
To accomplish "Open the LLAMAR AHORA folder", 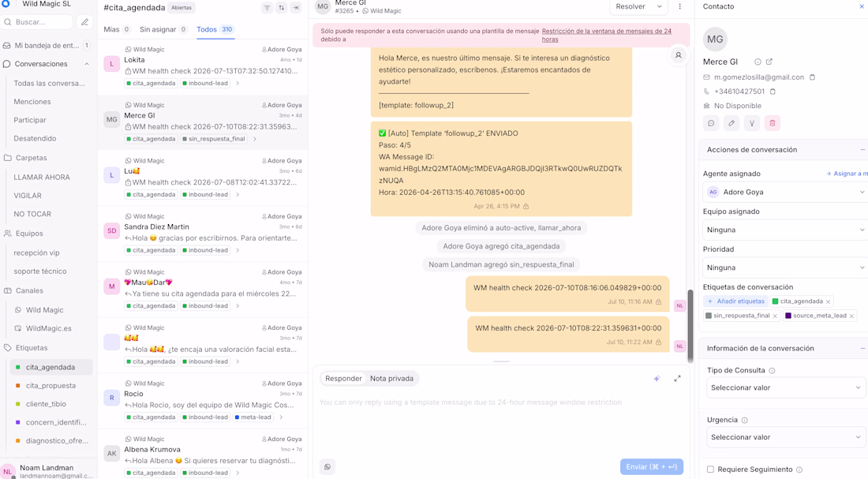I will 42,178.
